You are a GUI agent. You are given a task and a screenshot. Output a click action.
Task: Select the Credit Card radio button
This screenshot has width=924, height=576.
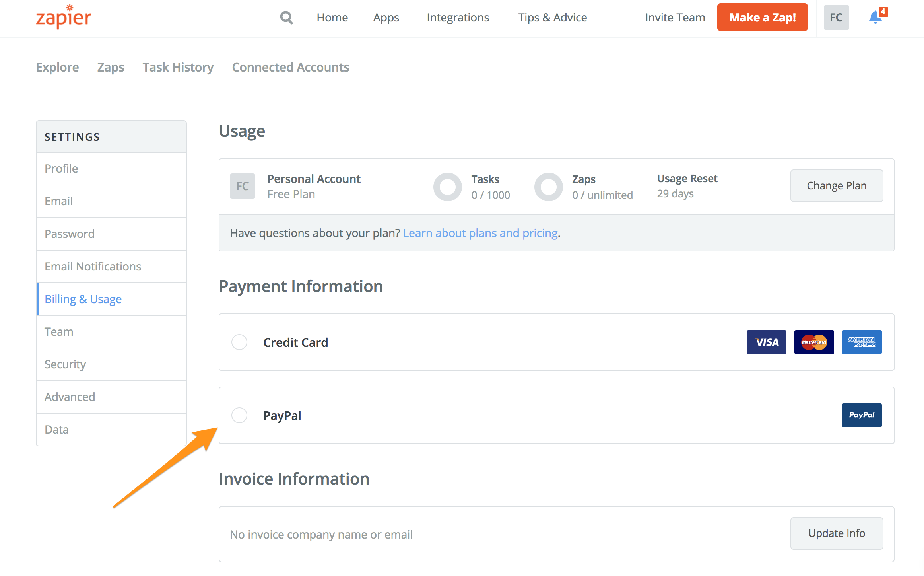pyautogui.click(x=240, y=342)
